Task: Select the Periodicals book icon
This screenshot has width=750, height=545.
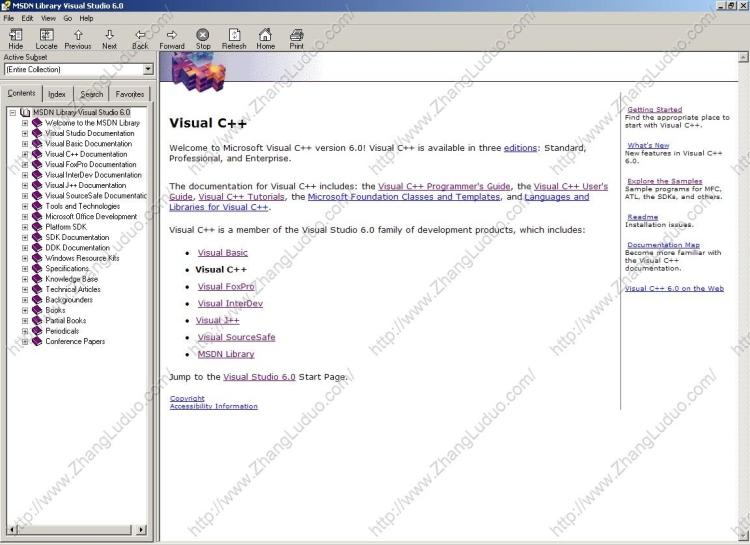Action: pyautogui.click(x=37, y=331)
